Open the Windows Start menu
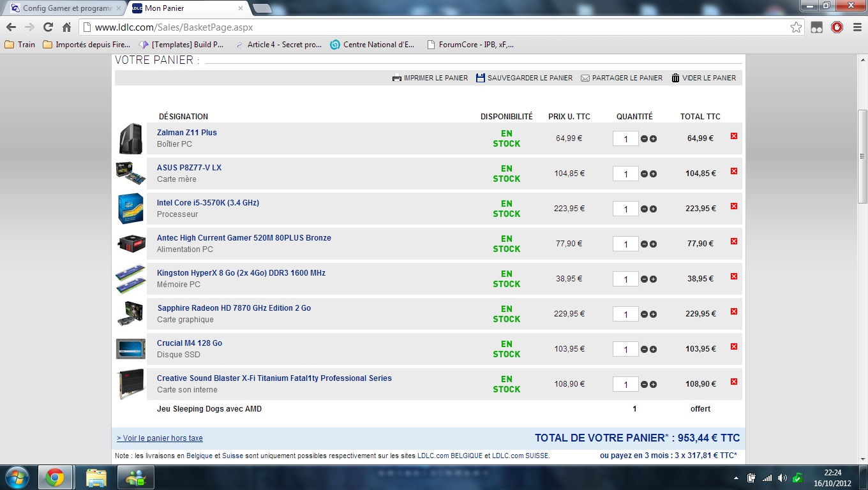 click(x=17, y=477)
